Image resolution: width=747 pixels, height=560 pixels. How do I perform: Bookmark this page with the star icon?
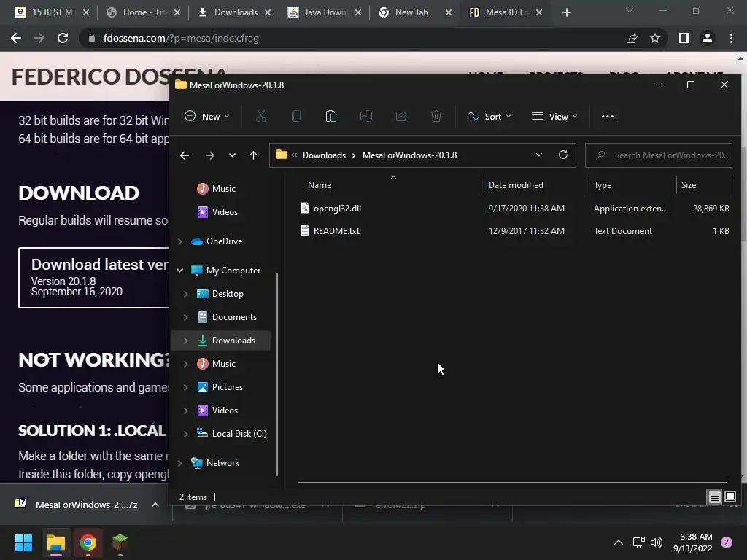click(655, 38)
